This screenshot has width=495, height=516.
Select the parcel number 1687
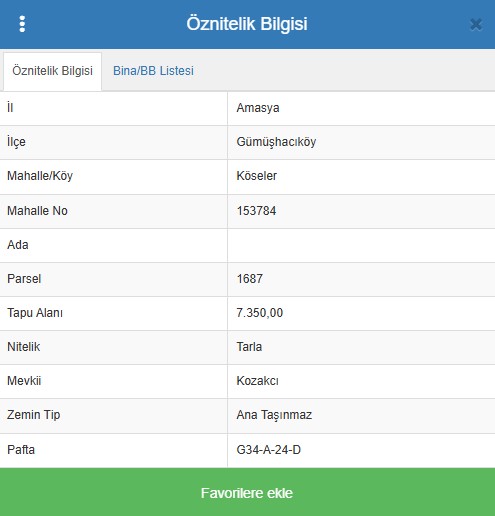[250, 279]
